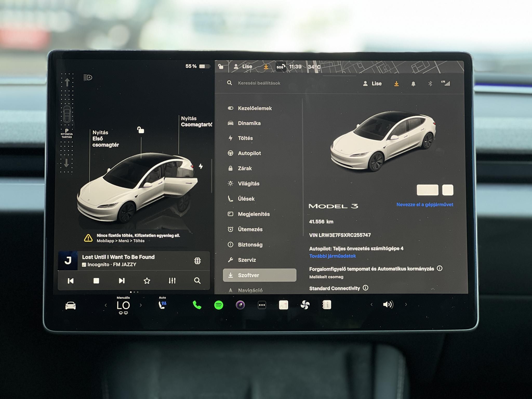The image size is (532, 399).
Task: Show info for Standard Connectivity
Action: click(365, 288)
